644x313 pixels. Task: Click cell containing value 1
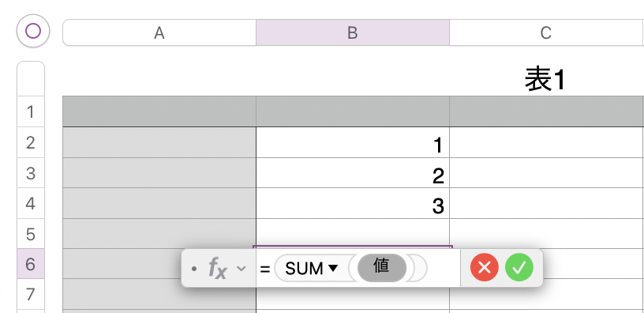tap(353, 142)
